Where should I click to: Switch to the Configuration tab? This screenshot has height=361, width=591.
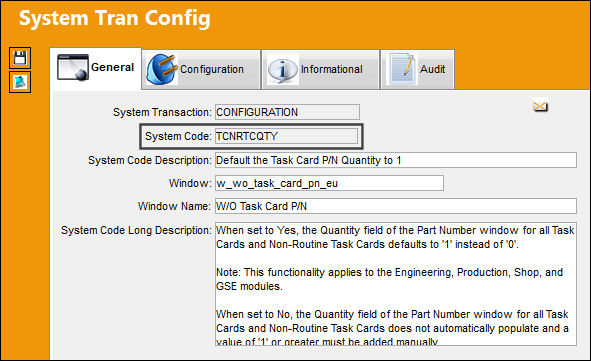(x=201, y=69)
